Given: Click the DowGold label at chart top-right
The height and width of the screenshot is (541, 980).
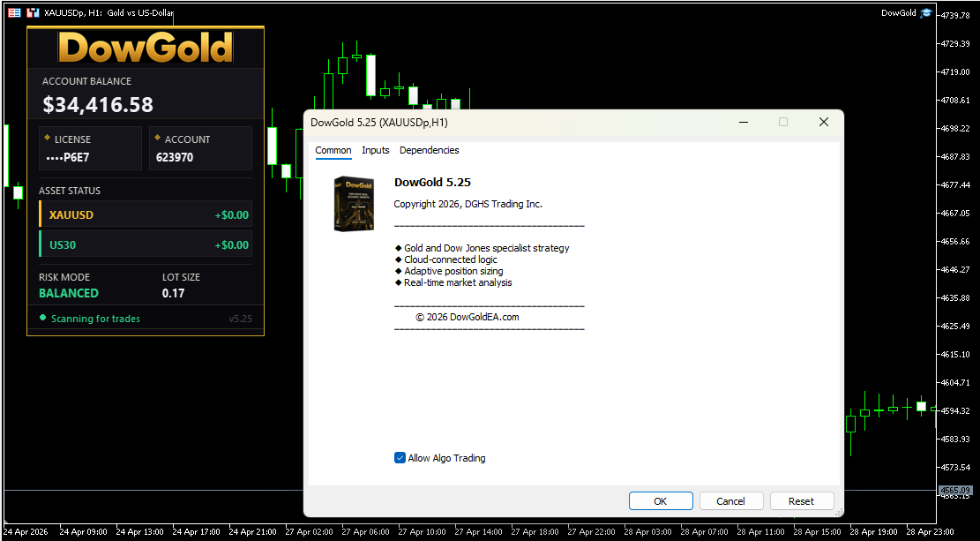Looking at the screenshot, I should (x=899, y=12).
